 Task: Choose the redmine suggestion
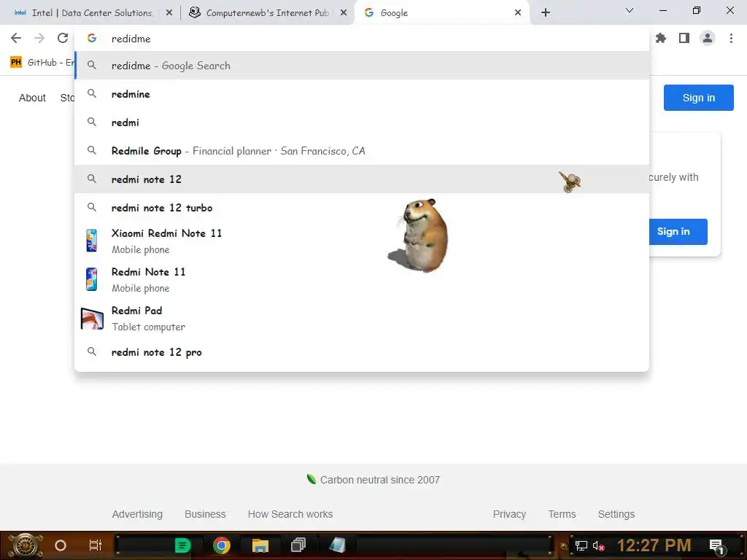click(x=362, y=94)
